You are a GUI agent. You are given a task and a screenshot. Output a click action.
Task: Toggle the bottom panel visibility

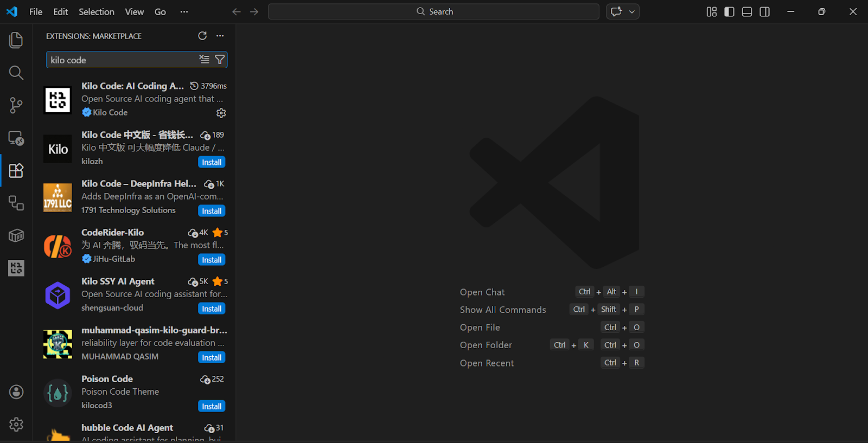(747, 12)
